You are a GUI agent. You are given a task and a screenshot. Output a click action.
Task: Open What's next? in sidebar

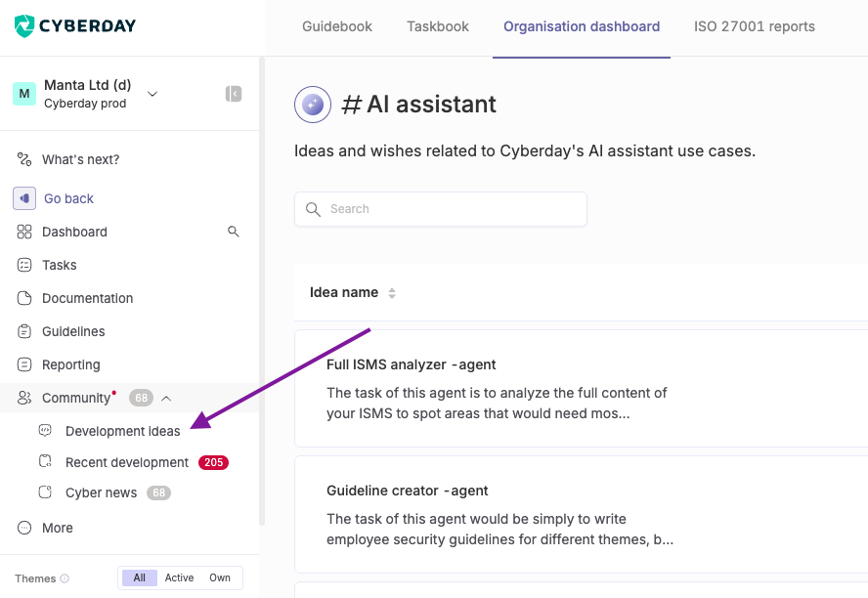pos(80,160)
